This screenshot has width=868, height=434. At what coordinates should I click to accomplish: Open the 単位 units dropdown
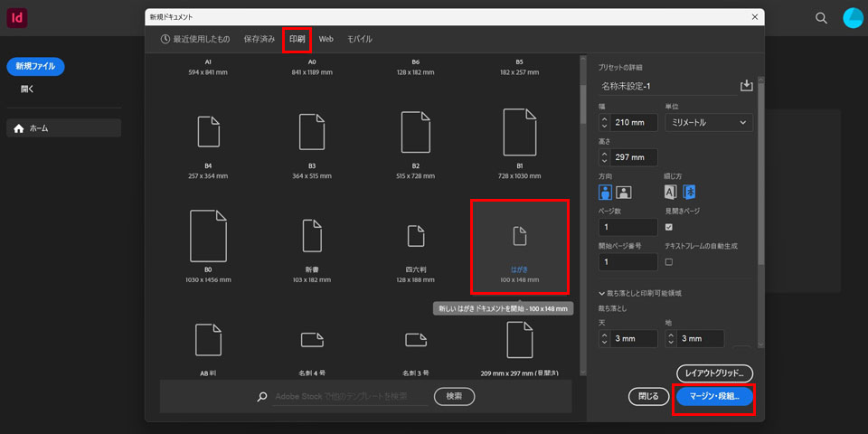[708, 122]
